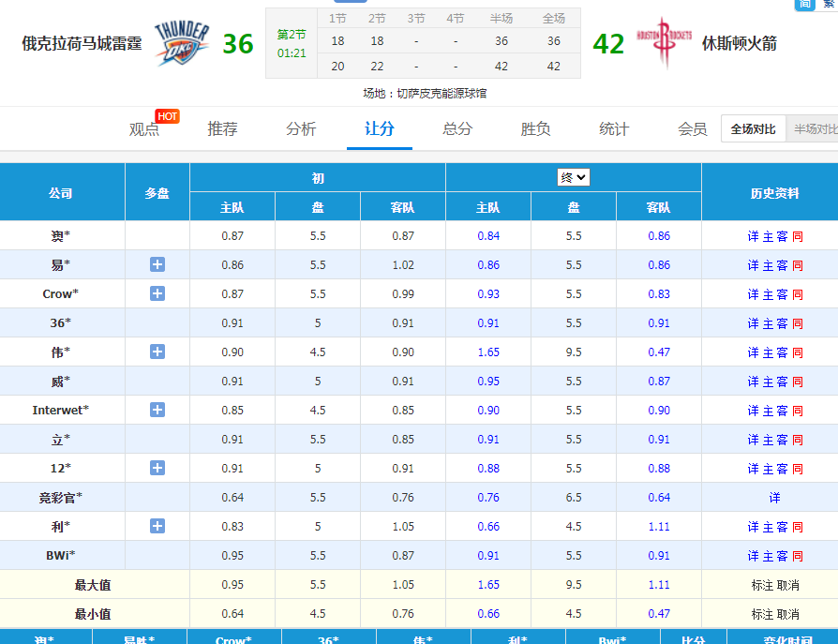The width and height of the screenshot is (838, 644).
Task: Open 详 link for 竞彩官* row
Action: point(775,499)
